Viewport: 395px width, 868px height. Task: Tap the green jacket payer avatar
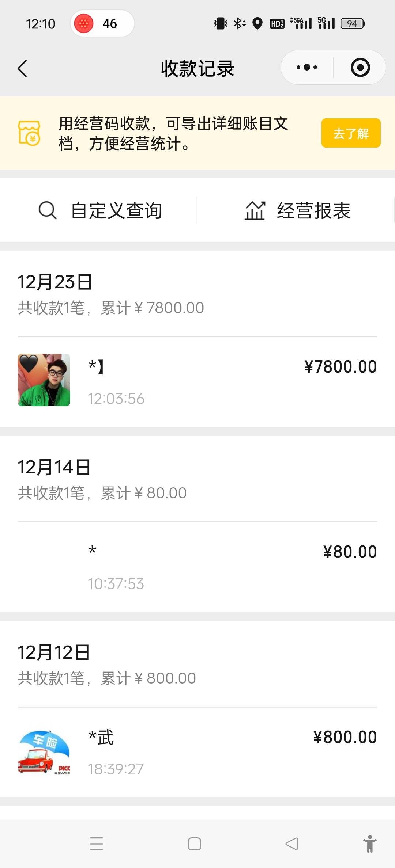pos(44,380)
